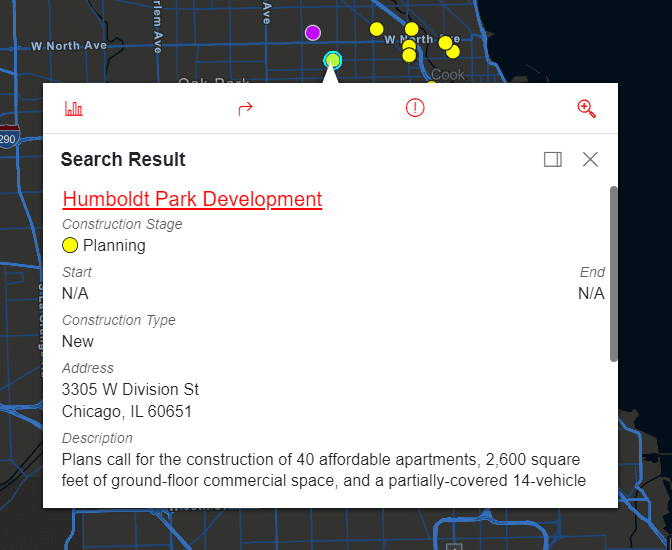Click the Cook county map label

click(448, 75)
